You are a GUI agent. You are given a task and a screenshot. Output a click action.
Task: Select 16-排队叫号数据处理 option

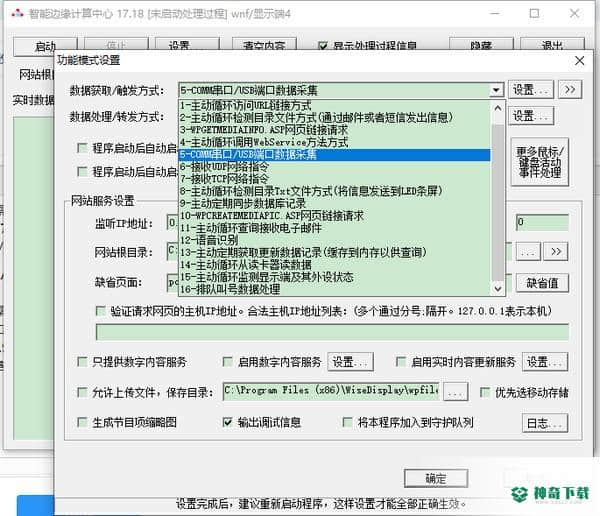pyautogui.click(x=334, y=289)
